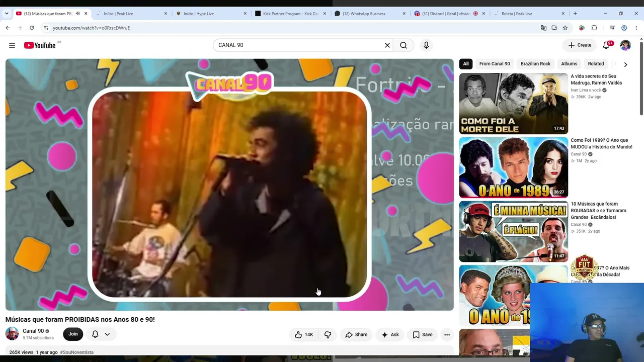The height and width of the screenshot is (362, 644).
Task: Close the Kick Partner Program tab
Action: [x=325, y=14]
